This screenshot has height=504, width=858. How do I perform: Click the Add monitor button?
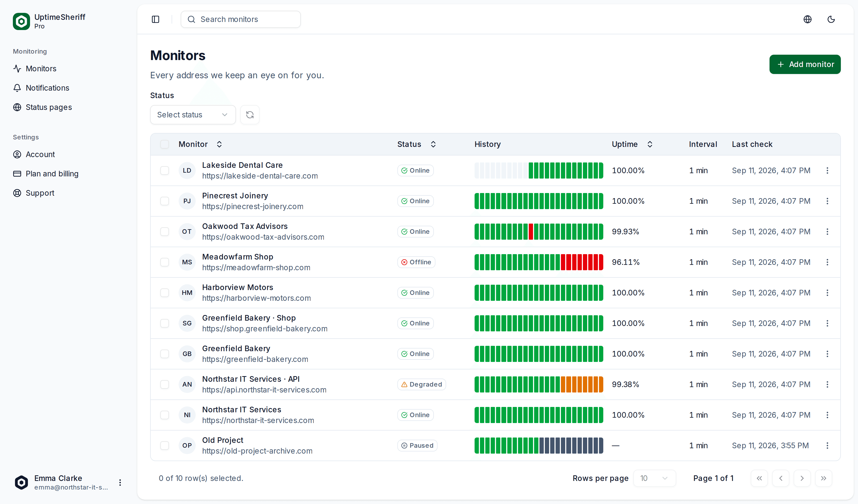pos(805,64)
